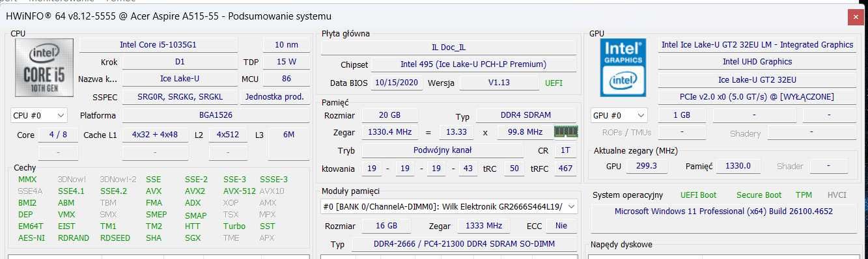Click the module type DDR4-2666 / PC4-21300
The height and width of the screenshot is (259, 868).
coord(464,244)
